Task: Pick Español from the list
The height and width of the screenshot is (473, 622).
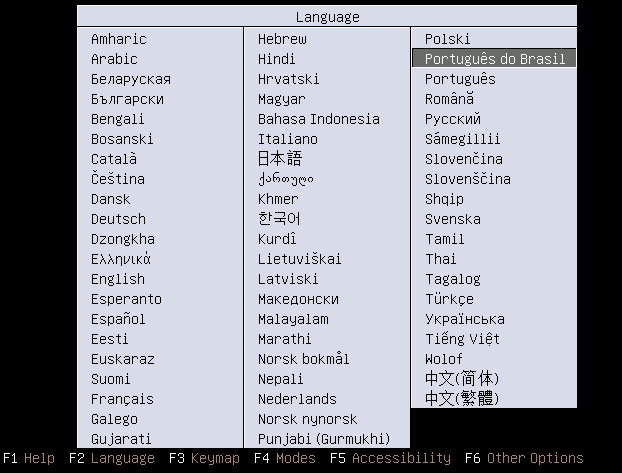Action: [118, 319]
